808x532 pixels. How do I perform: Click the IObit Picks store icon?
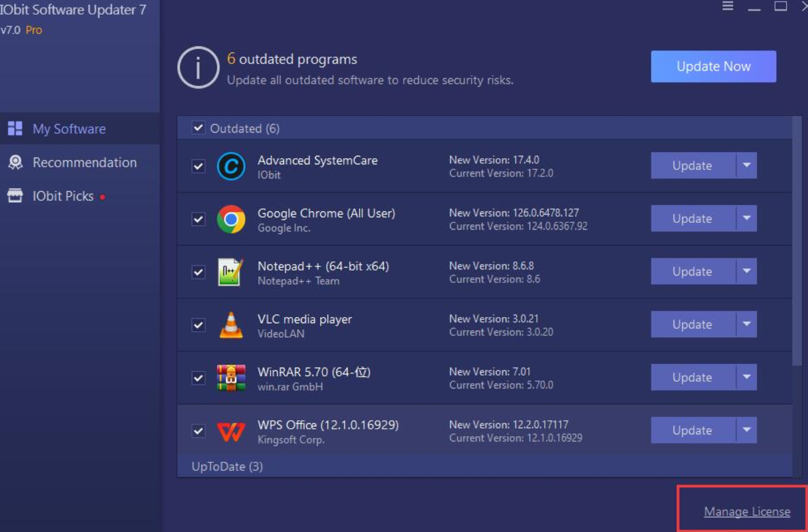pos(15,196)
